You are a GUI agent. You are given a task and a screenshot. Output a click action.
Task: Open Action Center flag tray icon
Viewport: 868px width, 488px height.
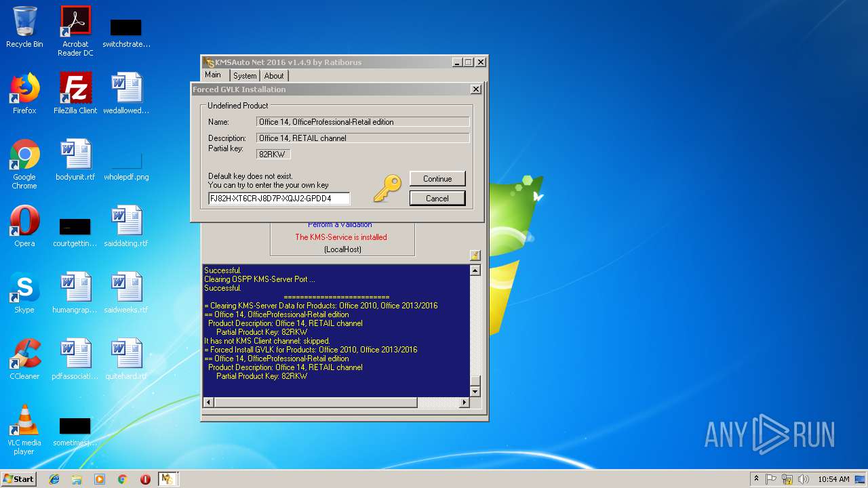pos(772,479)
